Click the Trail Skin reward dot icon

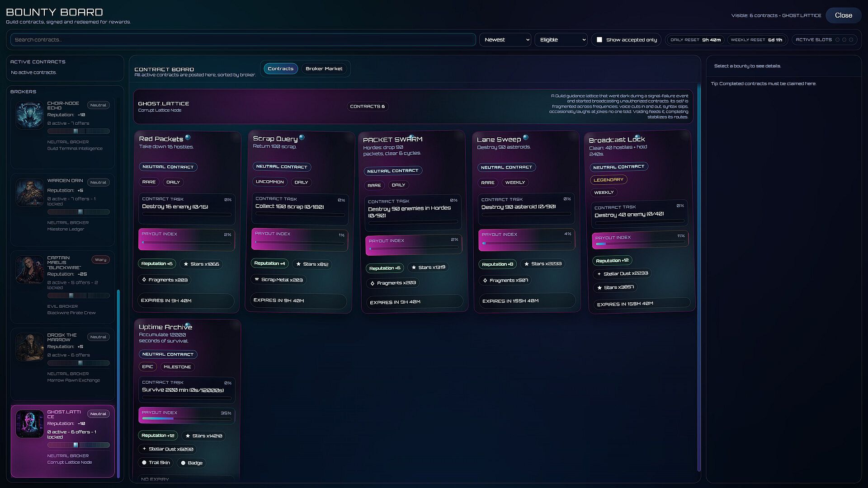tap(144, 463)
